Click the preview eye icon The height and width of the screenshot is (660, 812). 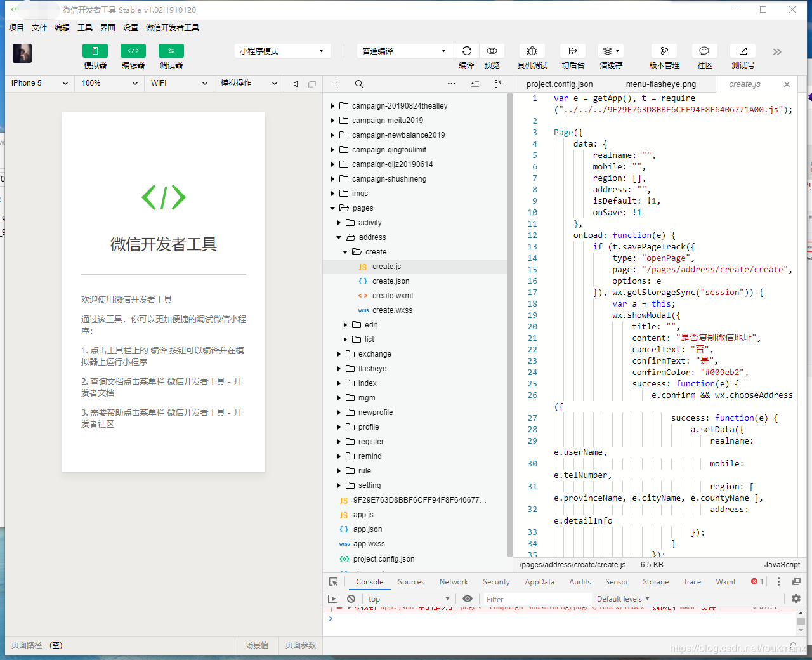492,51
